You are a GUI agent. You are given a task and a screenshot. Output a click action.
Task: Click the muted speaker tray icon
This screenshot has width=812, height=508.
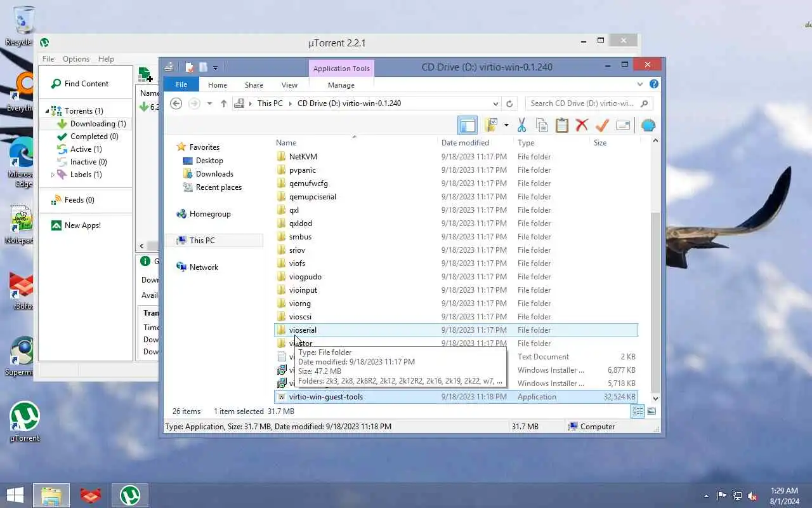(752, 496)
